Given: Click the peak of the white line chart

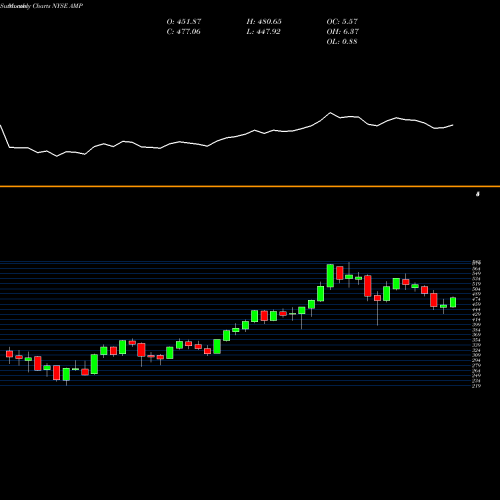Looking at the screenshot, I should (330, 113).
